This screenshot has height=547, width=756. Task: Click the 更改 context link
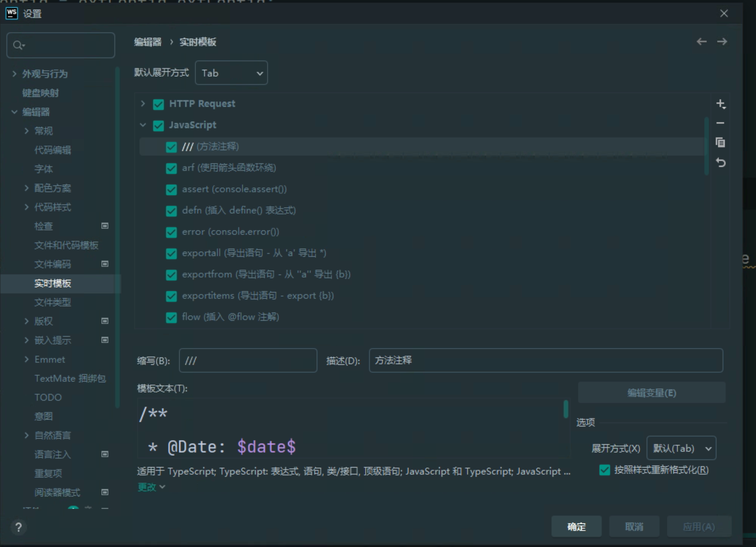(151, 487)
